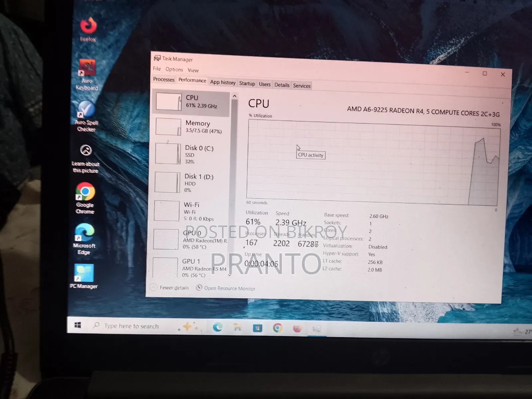Open Microsoft Edge desktop shortcut
The width and height of the screenshot is (532, 399).
[84, 239]
